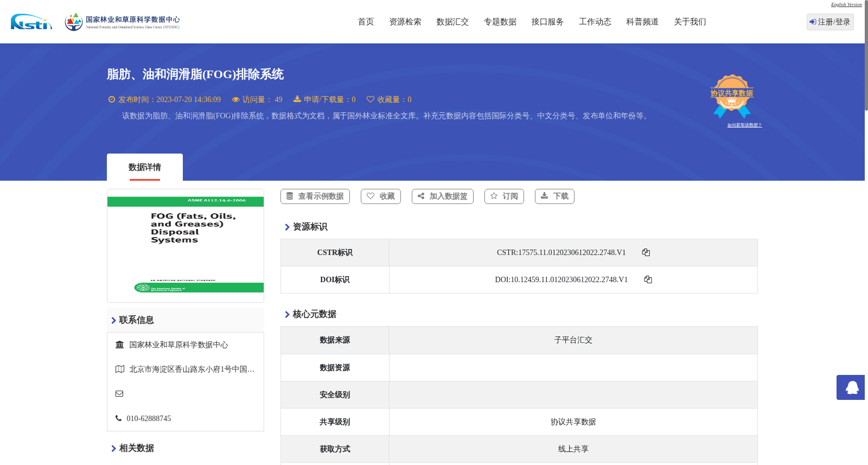The image size is (868, 465).
Task: Open the 数据汇交 menu item
Action: 452,22
